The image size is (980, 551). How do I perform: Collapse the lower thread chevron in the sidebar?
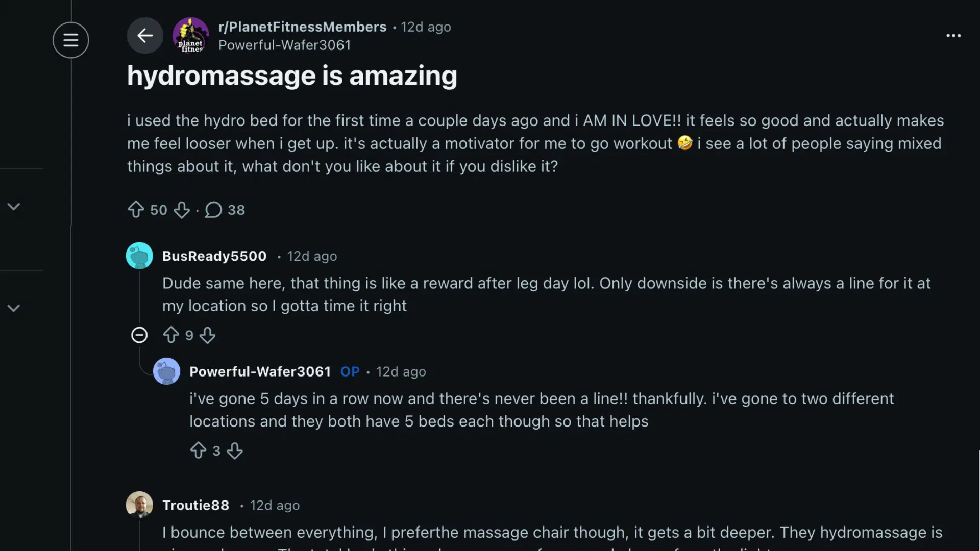point(14,308)
